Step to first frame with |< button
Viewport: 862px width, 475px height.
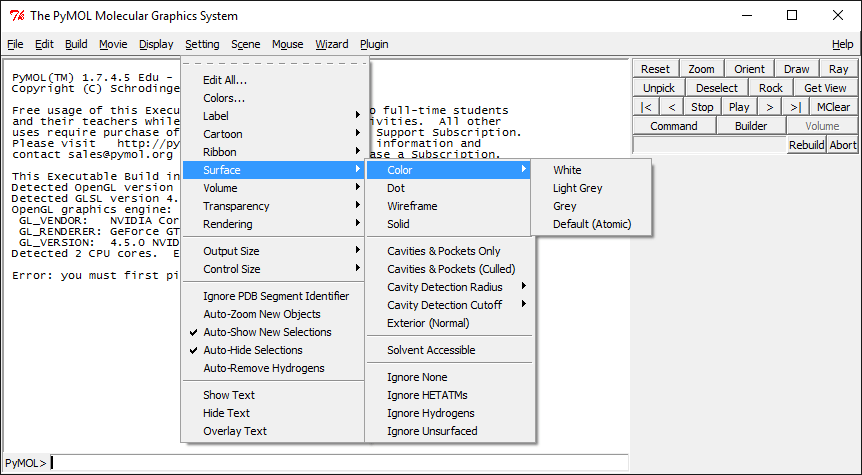tap(646, 107)
